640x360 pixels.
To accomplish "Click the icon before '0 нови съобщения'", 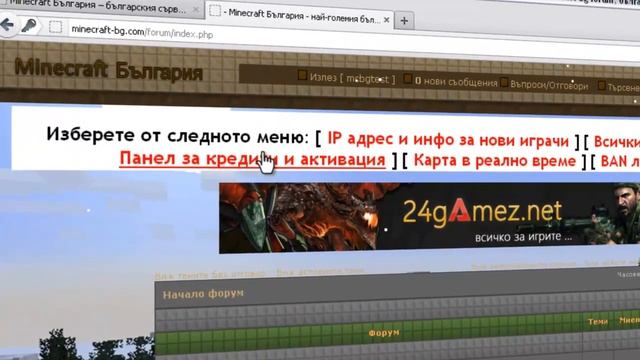I will pos(407,78).
